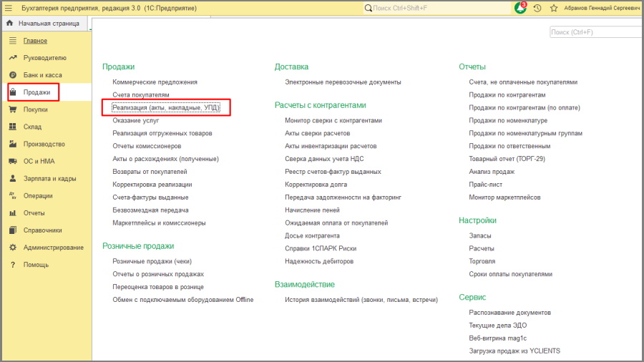This screenshot has height=362, width=644.
Task: Open Счета покупателям link
Action: (141, 94)
